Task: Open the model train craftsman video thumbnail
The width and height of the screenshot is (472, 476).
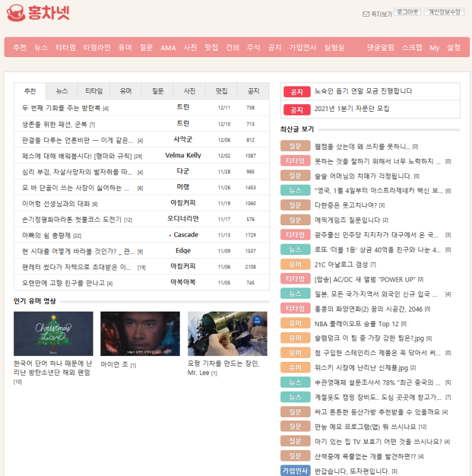Action: coord(227,334)
